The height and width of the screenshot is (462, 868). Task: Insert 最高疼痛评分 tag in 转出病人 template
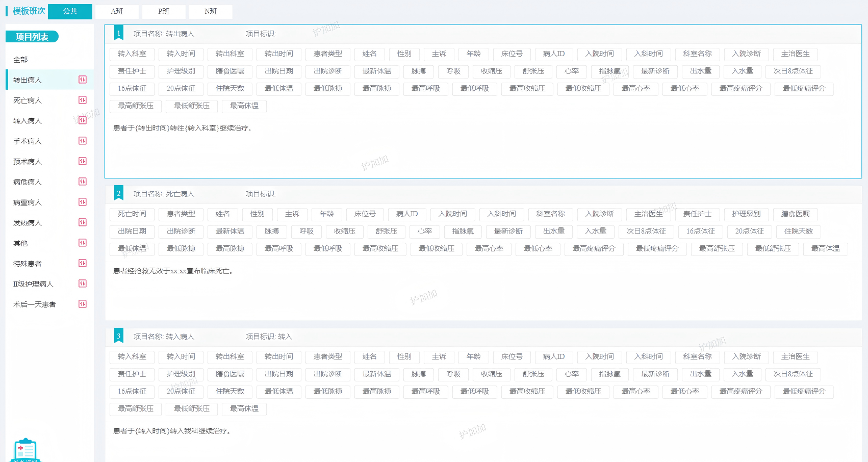pos(741,89)
